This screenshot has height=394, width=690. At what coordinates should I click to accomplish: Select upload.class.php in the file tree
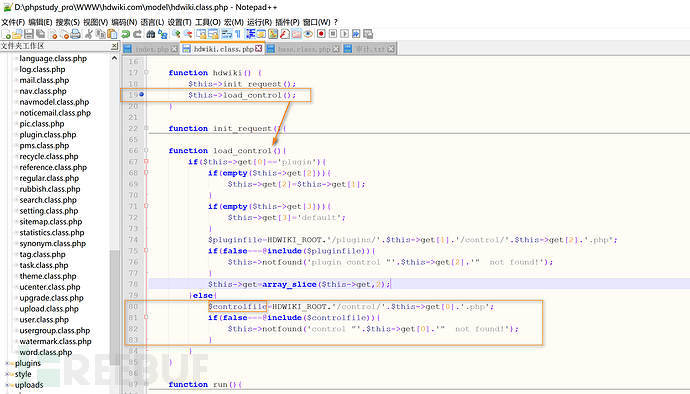pyautogui.click(x=49, y=309)
